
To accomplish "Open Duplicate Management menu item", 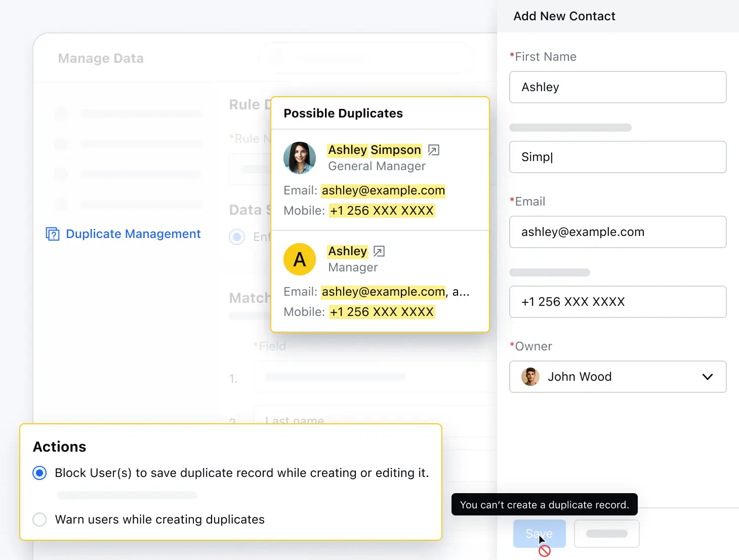I will (133, 234).
